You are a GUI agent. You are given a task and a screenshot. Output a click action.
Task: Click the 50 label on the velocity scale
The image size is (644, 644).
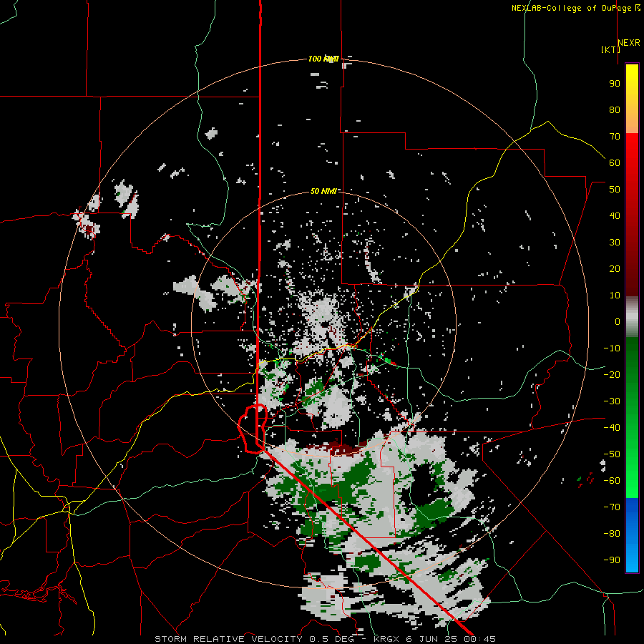pos(615,190)
